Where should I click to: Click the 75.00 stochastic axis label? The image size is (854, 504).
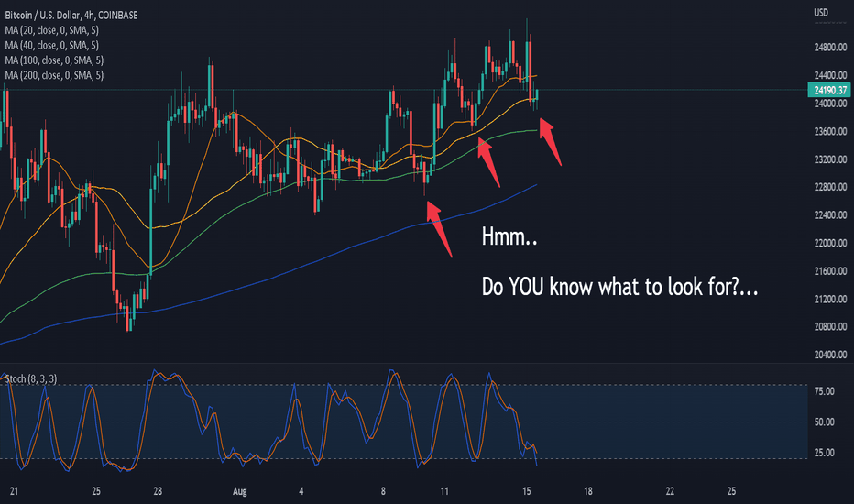tap(824, 391)
